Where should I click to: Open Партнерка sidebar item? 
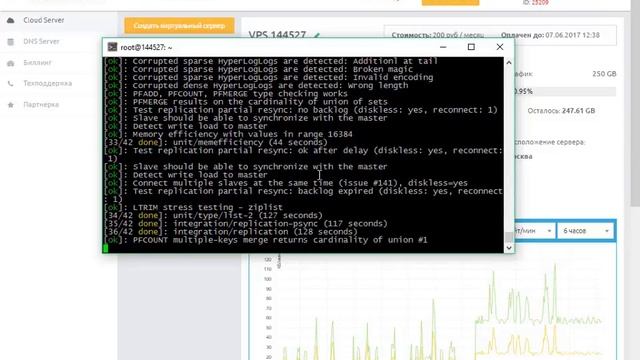coord(41,104)
